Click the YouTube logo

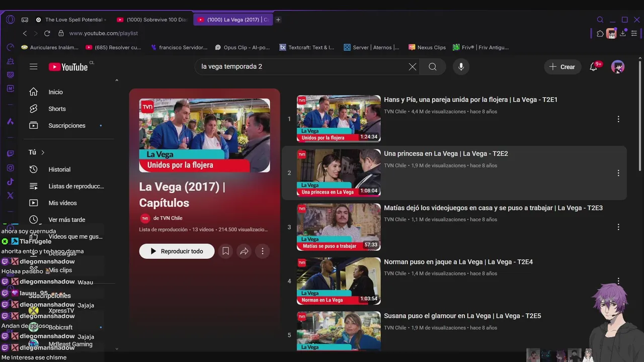[x=68, y=67]
